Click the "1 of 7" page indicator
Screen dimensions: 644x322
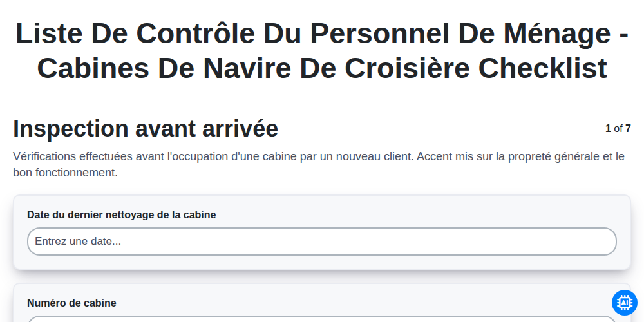618,129
